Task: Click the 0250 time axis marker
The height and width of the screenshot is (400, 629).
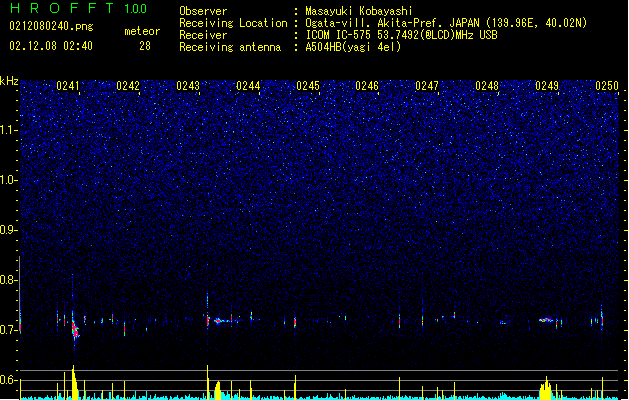Action: click(x=607, y=86)
